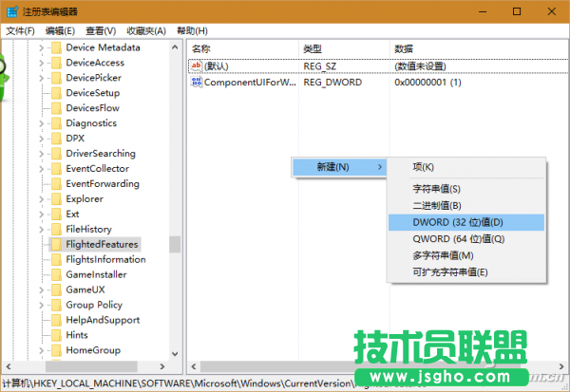The image size is (570, 392).
Task: Open the 收藏夹(A) menu
Action: point(146,31)
